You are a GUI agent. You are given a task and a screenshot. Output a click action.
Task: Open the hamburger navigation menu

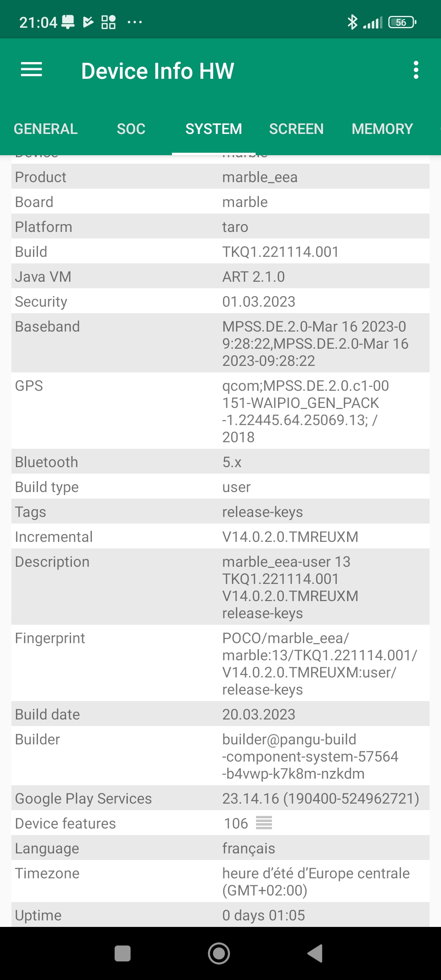[x=31, y=70]
